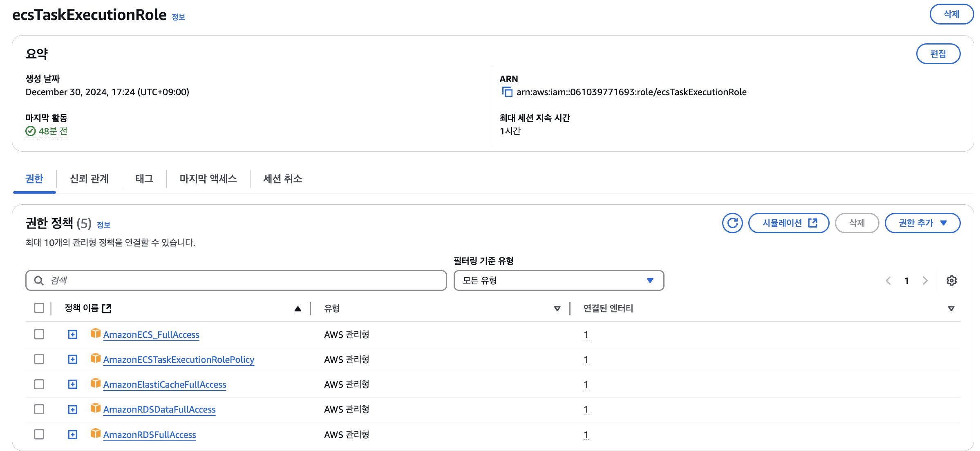Switch to the 신뢰 관계 tab
The width and height of the screenshot is (980, 451).
pos(89,179)
